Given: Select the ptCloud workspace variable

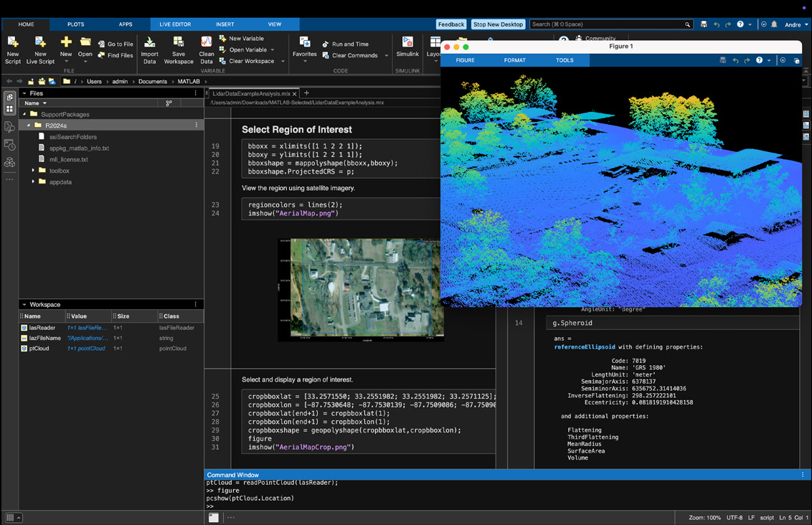Looking at the screenshot, I should 37,349.
